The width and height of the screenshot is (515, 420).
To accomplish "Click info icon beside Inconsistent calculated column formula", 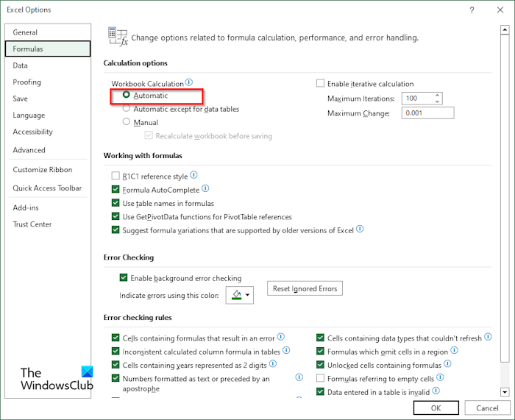I will (286, 351).
